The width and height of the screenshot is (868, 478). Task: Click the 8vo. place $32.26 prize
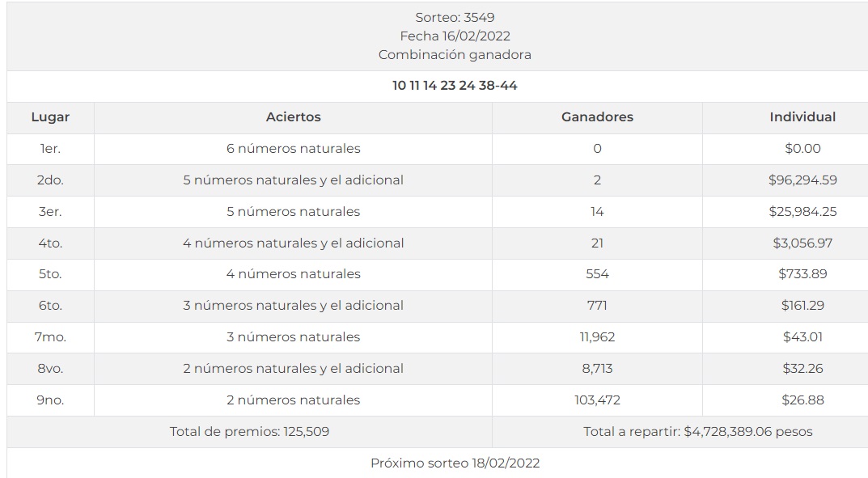(x=802, y=369)
